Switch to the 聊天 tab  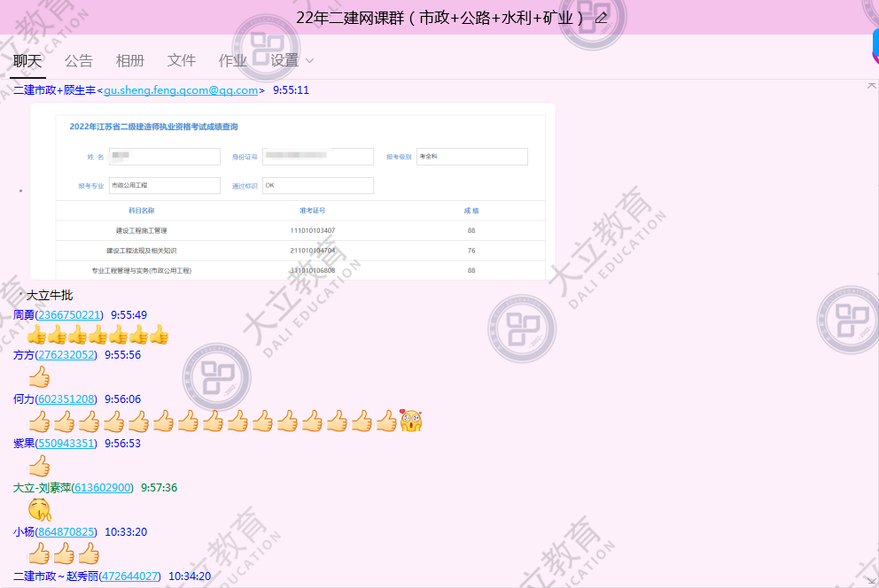27,60
